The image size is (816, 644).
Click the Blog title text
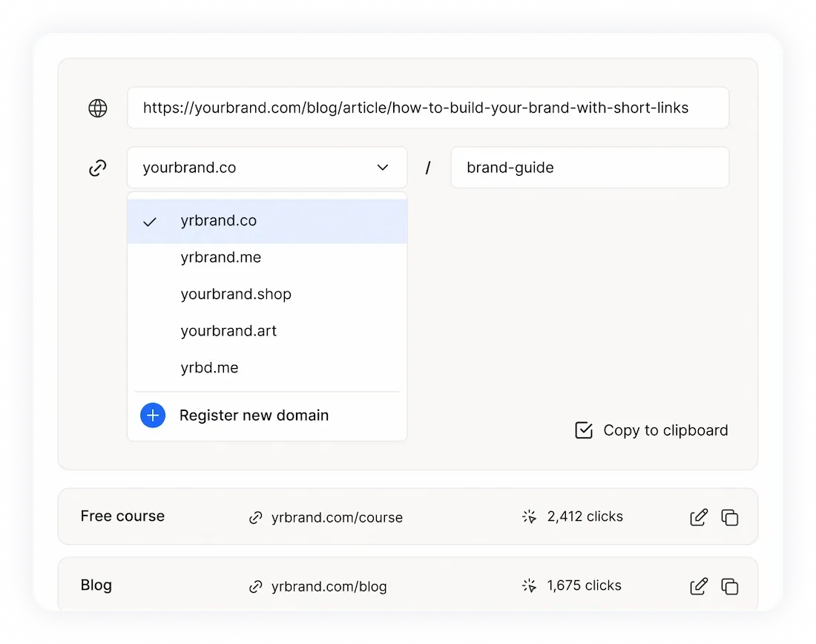coord(96,585)
